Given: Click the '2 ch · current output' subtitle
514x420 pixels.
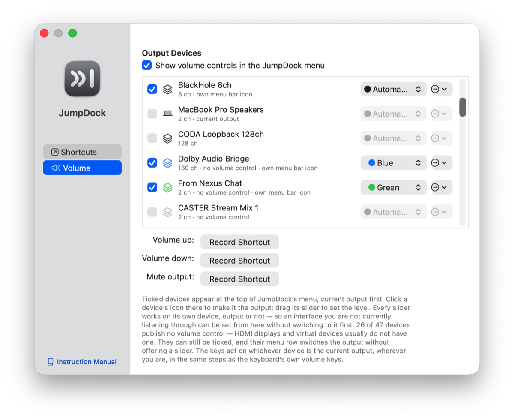Looking at the screenshot, I should coord(209,119).
